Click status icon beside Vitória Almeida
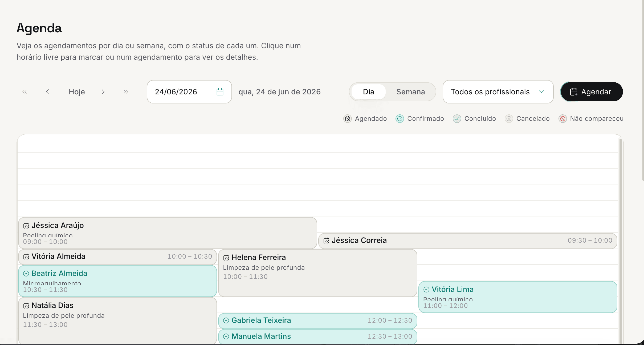Screen dimensions: 644x345 [26, 257]
